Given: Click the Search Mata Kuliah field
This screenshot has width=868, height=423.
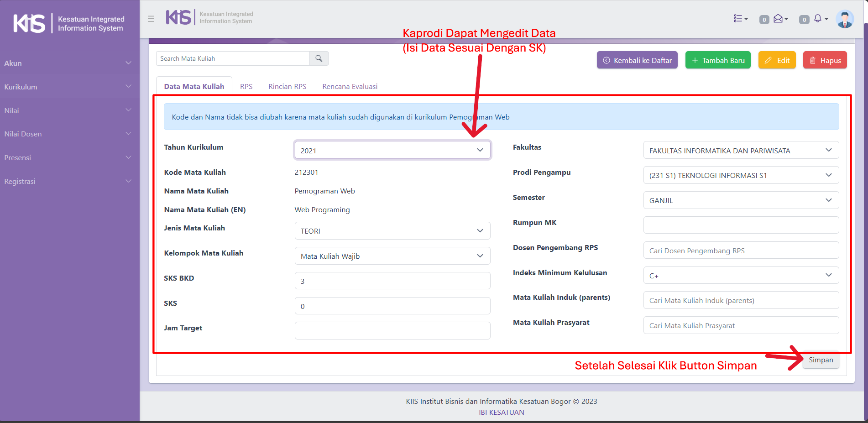Looking at the screenshot, I should click(233, 58).
